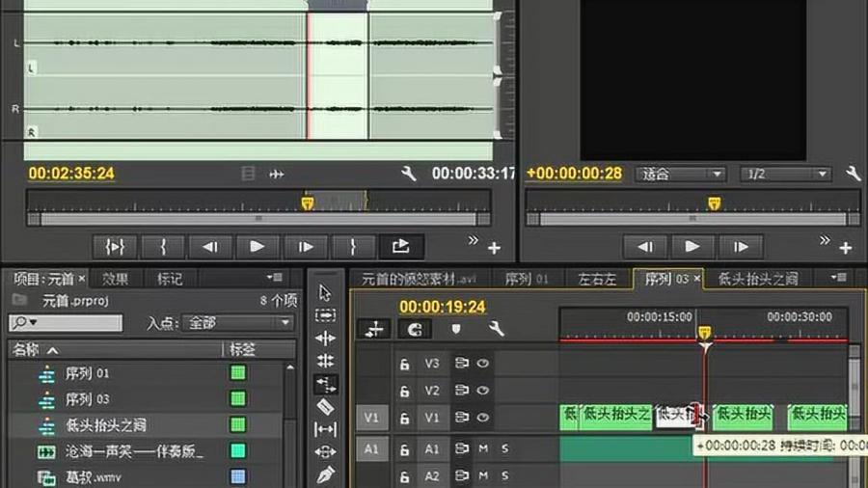Select 沧海一声笑 audio item in project

point(134,451)
